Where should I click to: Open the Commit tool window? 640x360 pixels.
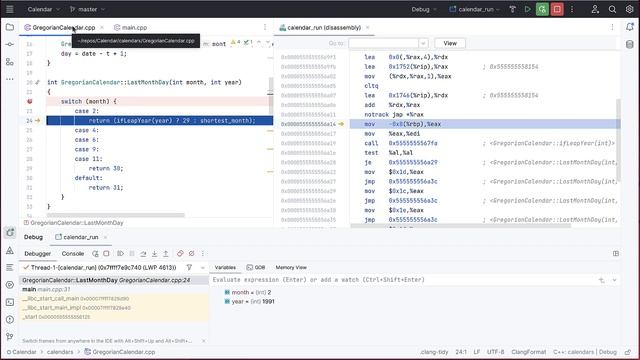pyautogui.click(x=10, y=44)
